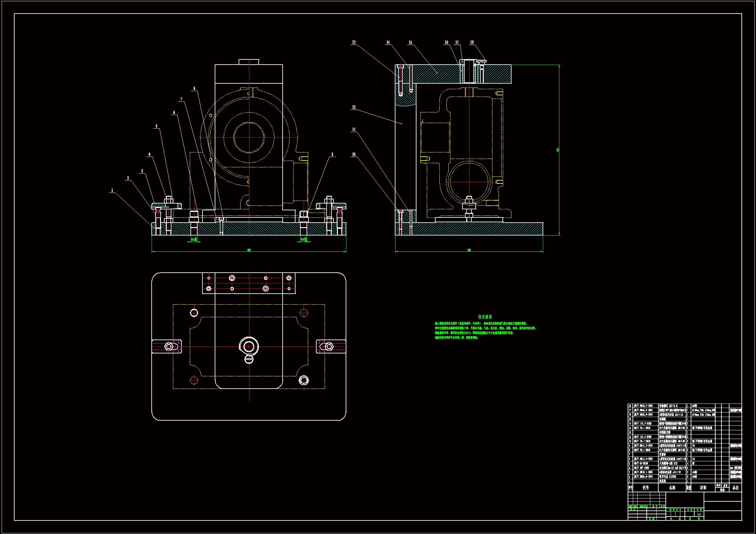Viewport: 756px width, 534px height.
Task: Select the 460 width dimension text
Action: 249,250
